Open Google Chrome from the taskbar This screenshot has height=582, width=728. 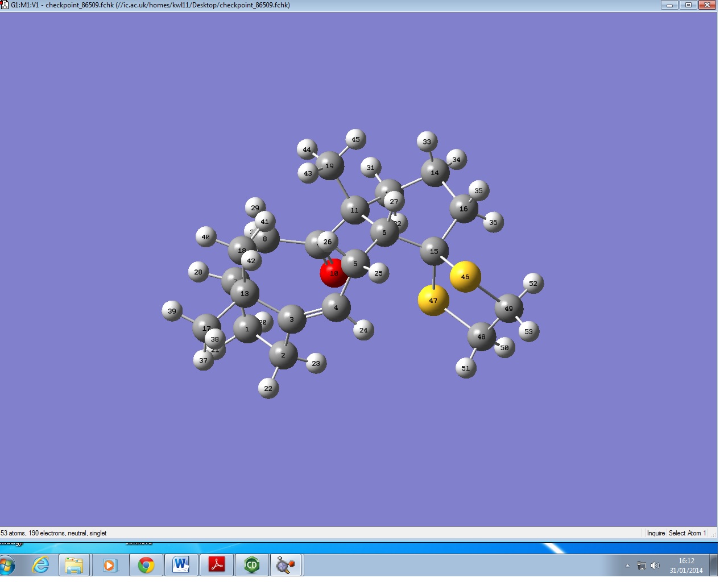(x=146, y=566)
